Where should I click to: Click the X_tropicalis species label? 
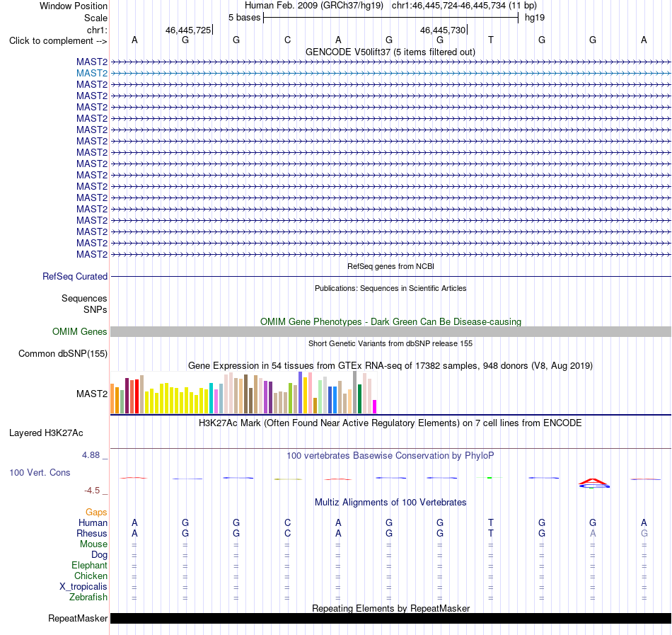pyautogui.click(x=83, y=587)
